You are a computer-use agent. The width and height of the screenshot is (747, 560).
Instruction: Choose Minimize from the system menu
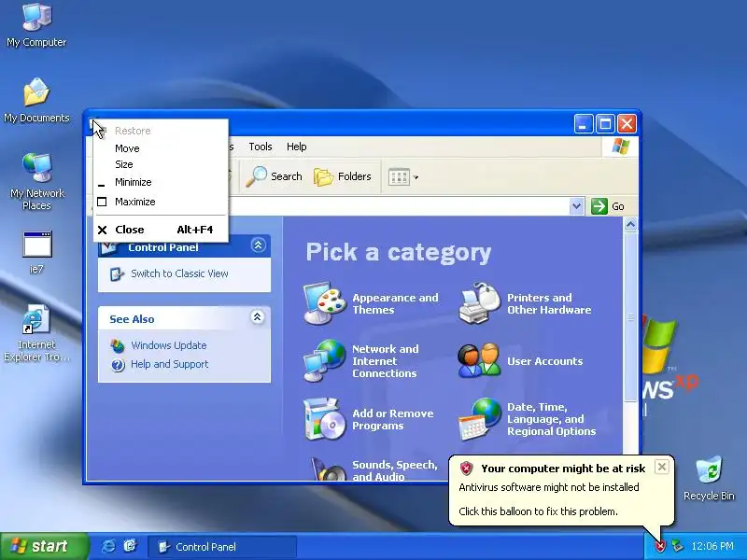click(161, 182)
